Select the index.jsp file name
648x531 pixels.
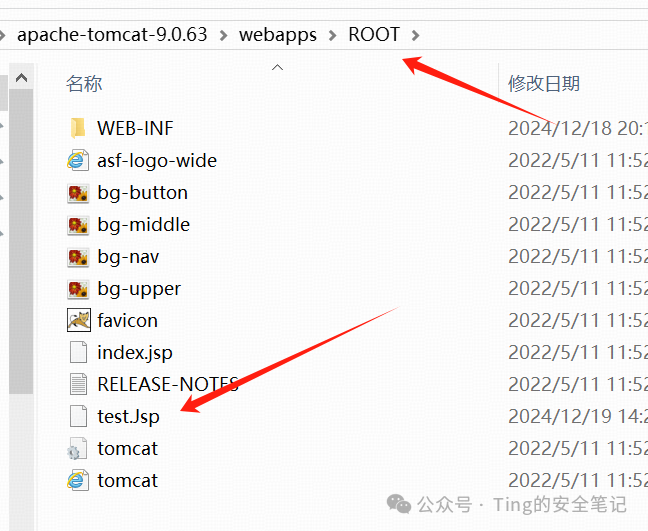point(135,353)
